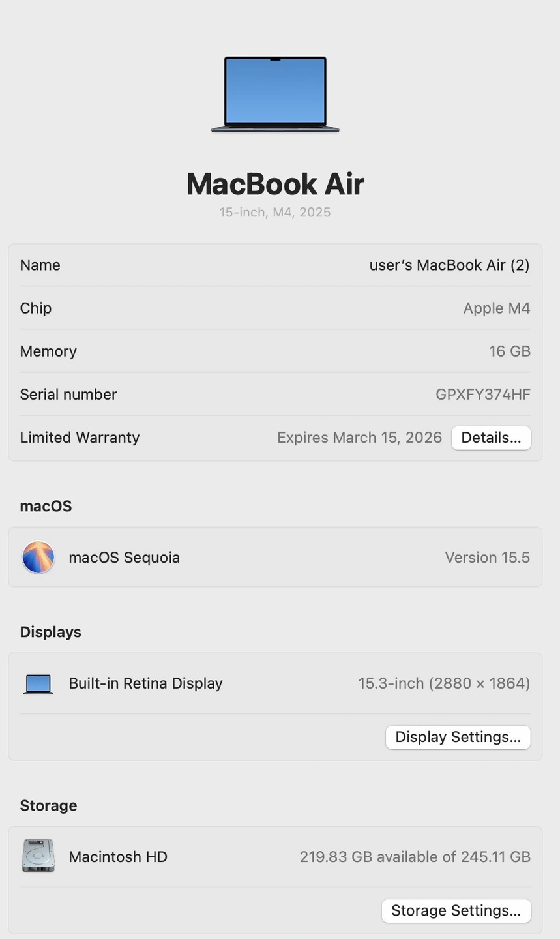Image resolution: width=560 pixels, height=939 pixels.
Task: Click the macOS Sequoia icon
Action: (x=38, y=557)
